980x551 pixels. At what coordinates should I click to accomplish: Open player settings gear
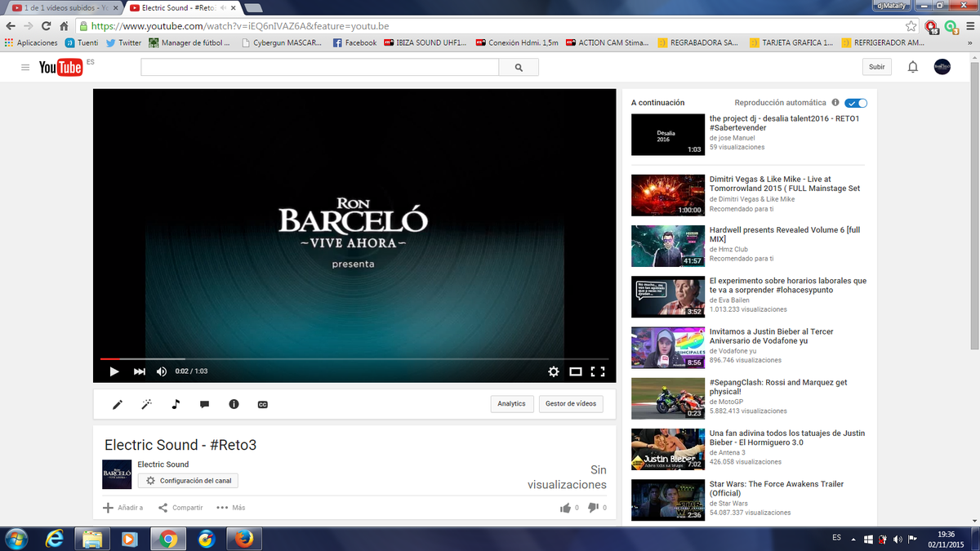tap(554, 371)
